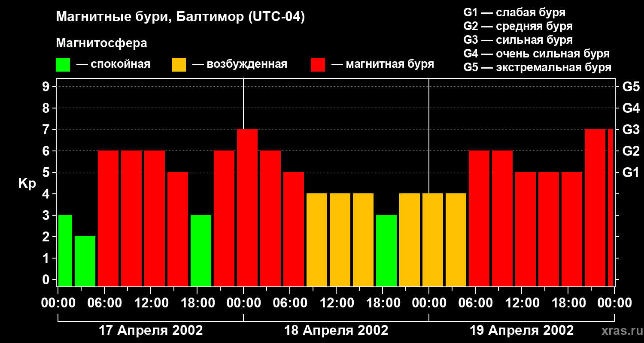This screenshot has width=644, height=343.
Task: Click the Kp 5 red bar at 17 April 15:00
Action: (178, 229)
